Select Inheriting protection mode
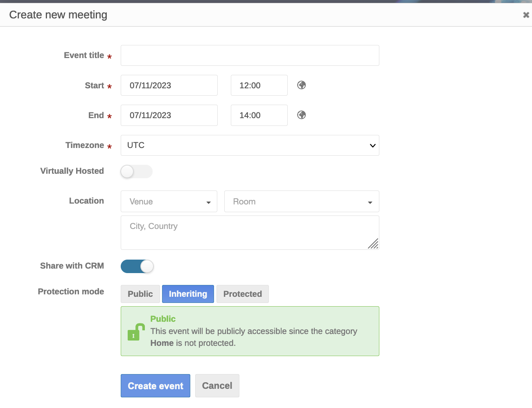The image size is (532, 408). coord(188,294)
